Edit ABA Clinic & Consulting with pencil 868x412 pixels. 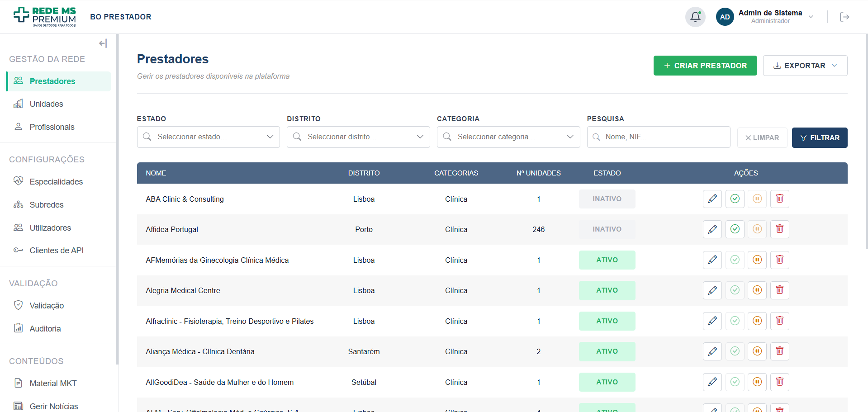click(x=712, y=199)
